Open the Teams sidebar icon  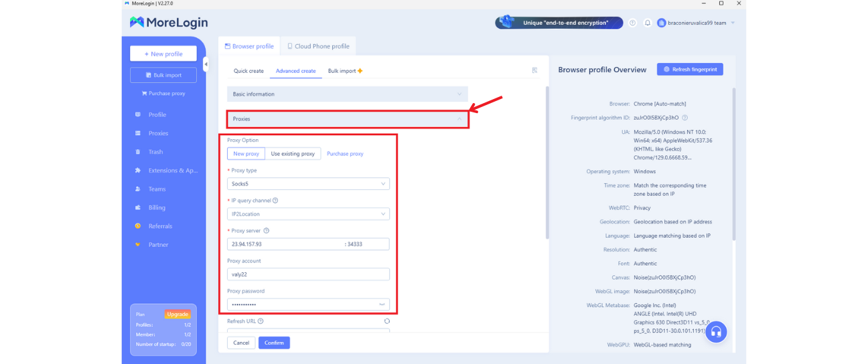[x=138, y=189]
